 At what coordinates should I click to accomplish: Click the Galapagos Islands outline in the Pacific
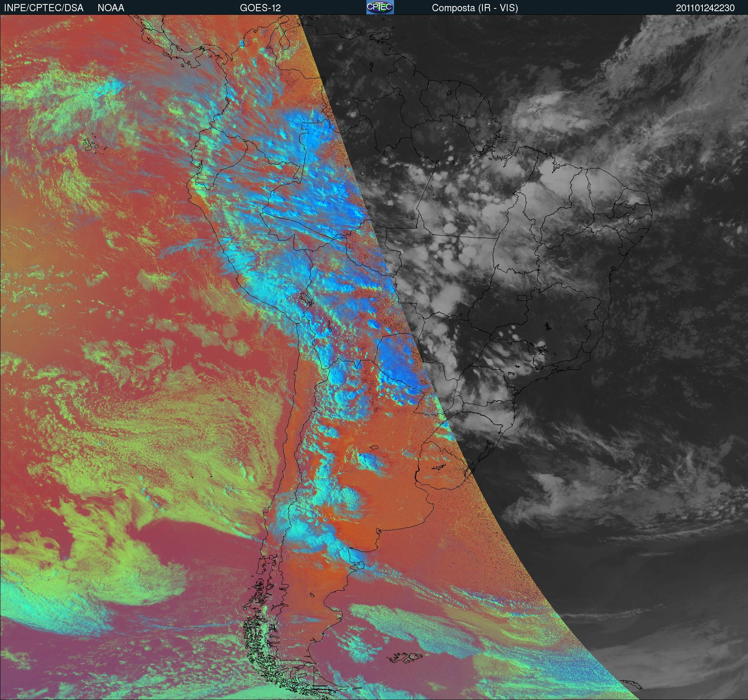(95, 145)
